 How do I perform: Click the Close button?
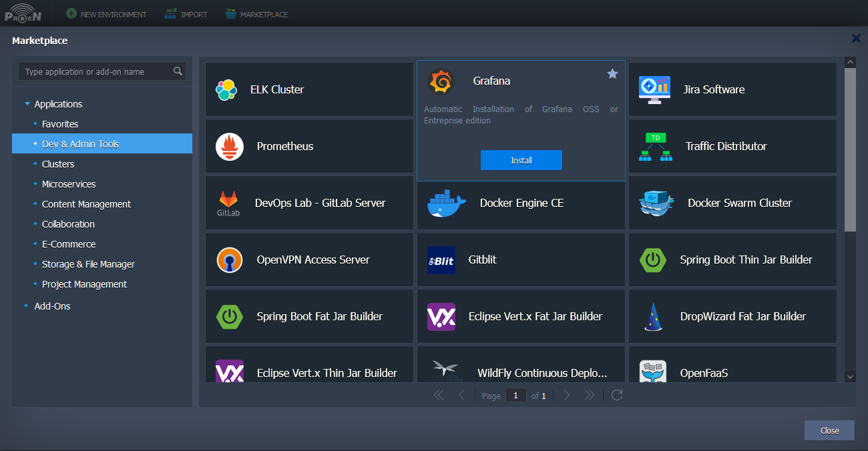[829, 430]
